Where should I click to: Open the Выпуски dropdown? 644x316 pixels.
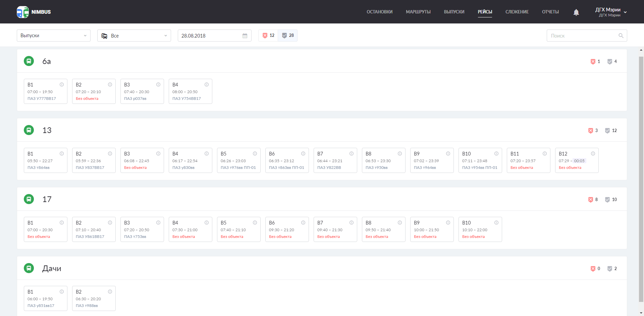54,36
